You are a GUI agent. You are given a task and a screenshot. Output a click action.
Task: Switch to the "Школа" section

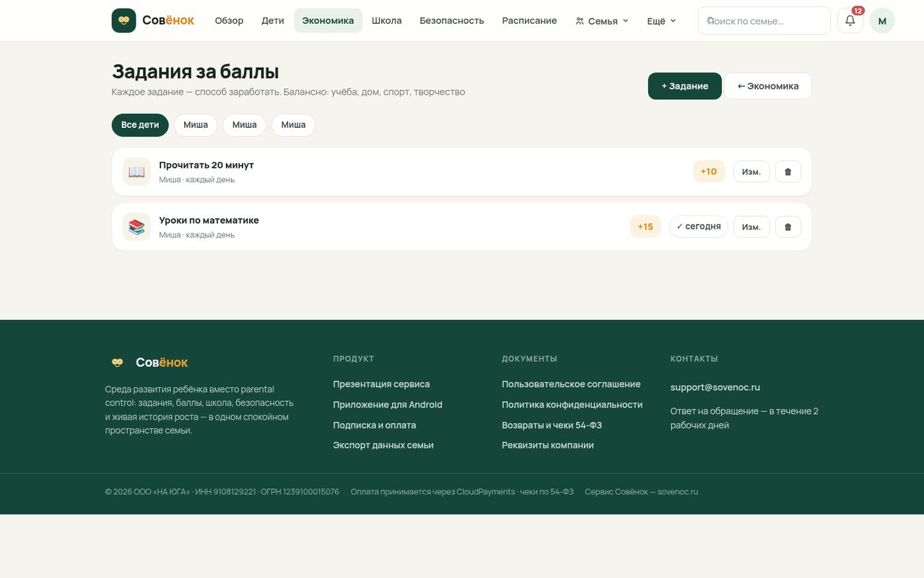386,21
